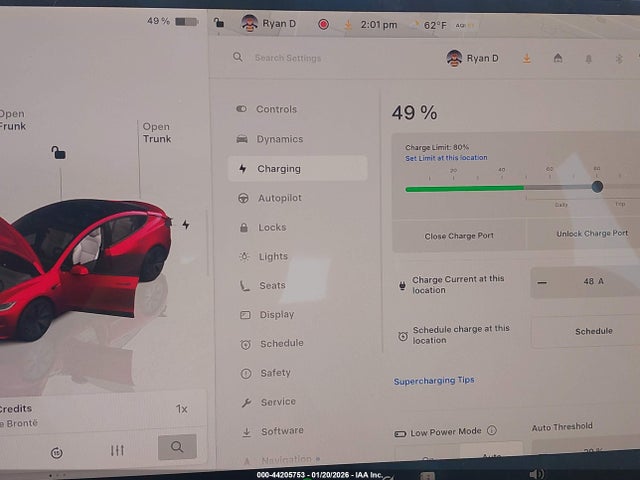The image size is (640, 480).
Task: Tap the 15-second rewind icon
Action: 56,453
